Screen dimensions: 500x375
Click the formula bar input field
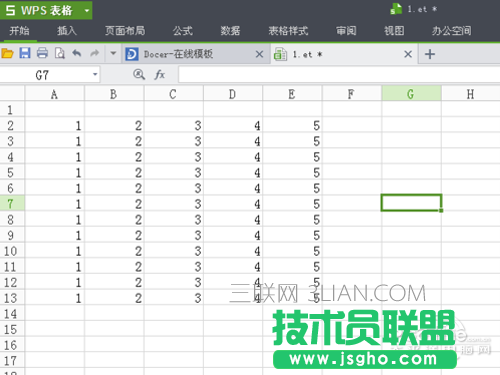pos(339,74)
